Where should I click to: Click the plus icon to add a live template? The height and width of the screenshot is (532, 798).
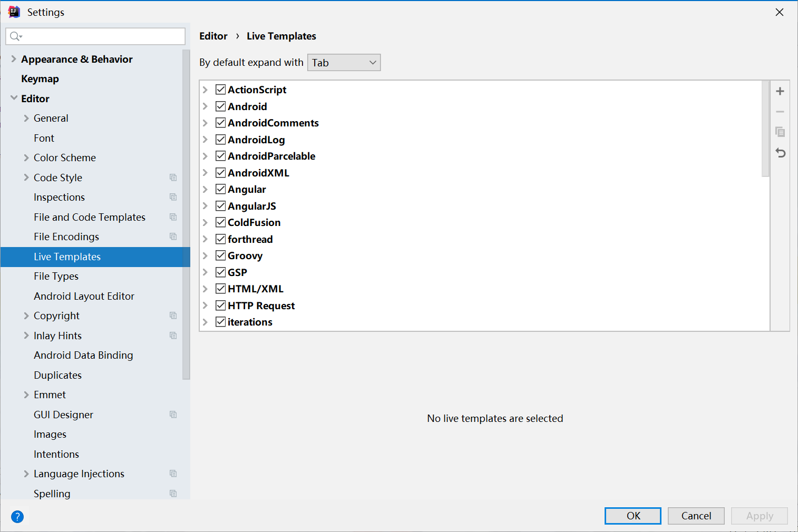(780, 91)
